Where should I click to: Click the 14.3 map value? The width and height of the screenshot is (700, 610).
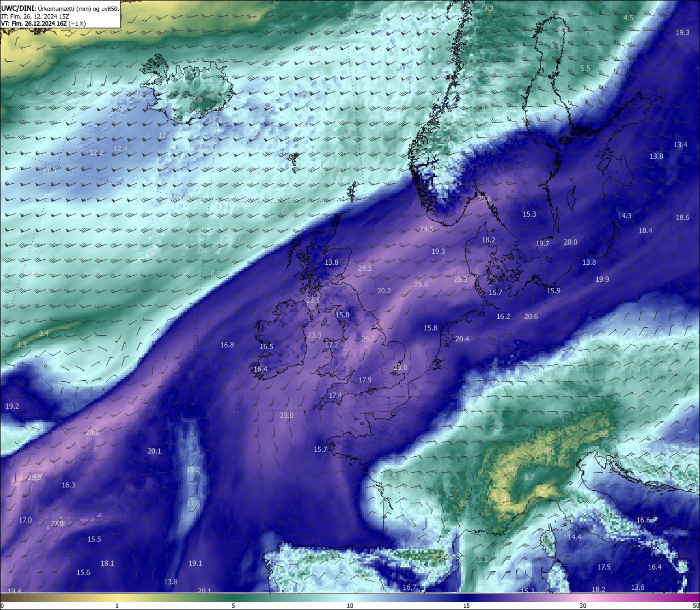click(x=625, y=216)
